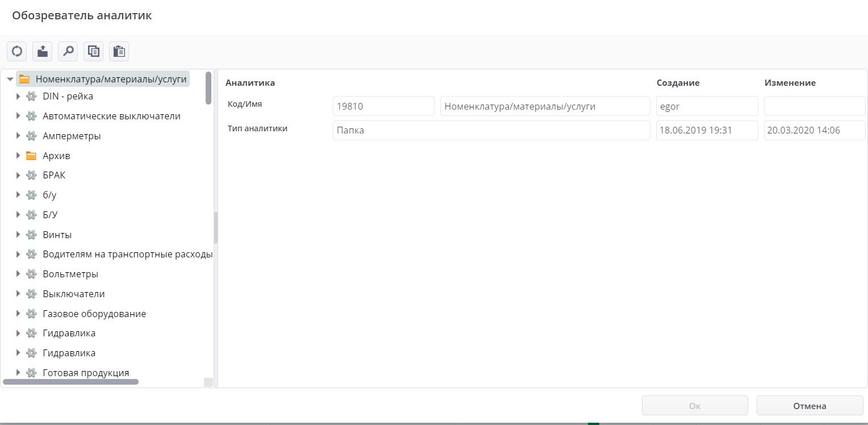The height and width of the screenshot is (425, 868).
Task: Click the Отмена button
Action: pos(809,406)
